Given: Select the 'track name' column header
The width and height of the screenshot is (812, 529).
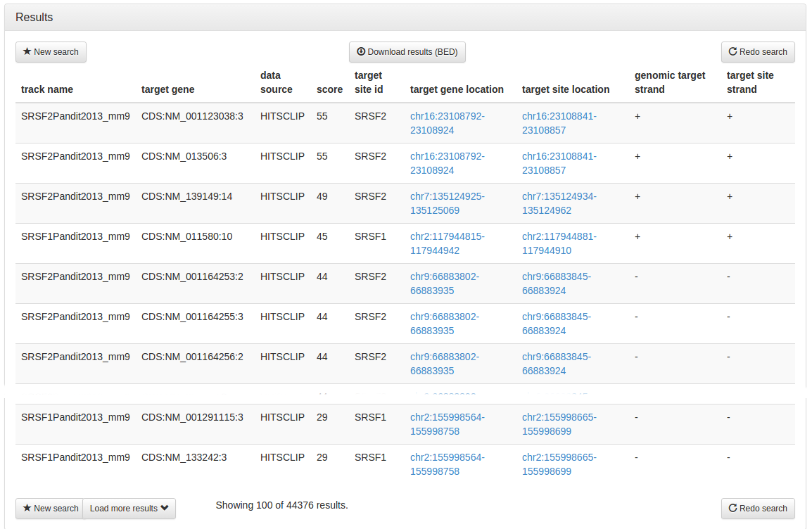Looking at the screenshot, I should [x=47, y=89].
